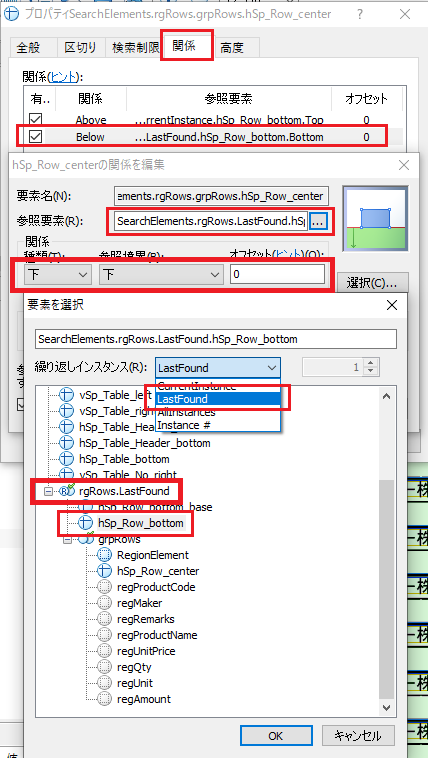Click the オフセット input field

coord(277,275)
